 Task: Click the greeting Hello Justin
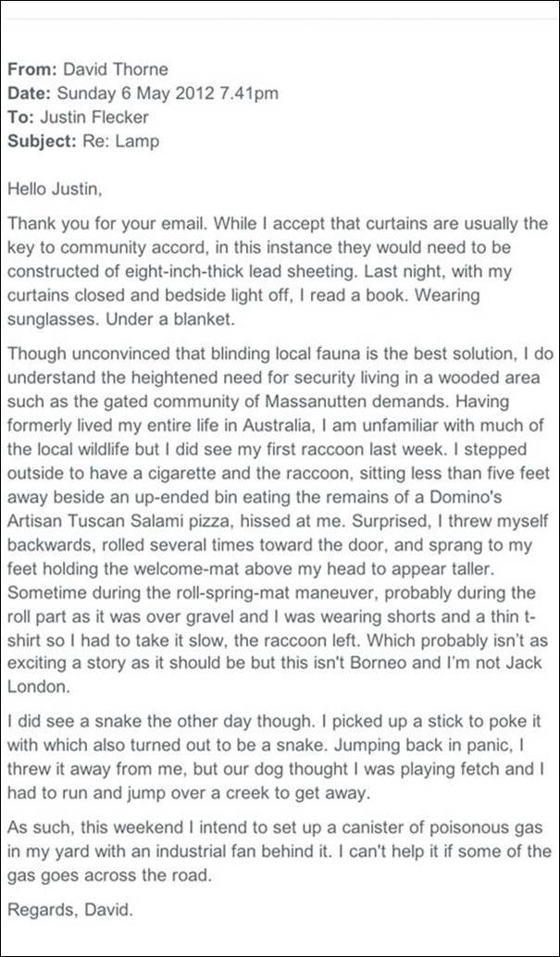click(x=55, y=190)
